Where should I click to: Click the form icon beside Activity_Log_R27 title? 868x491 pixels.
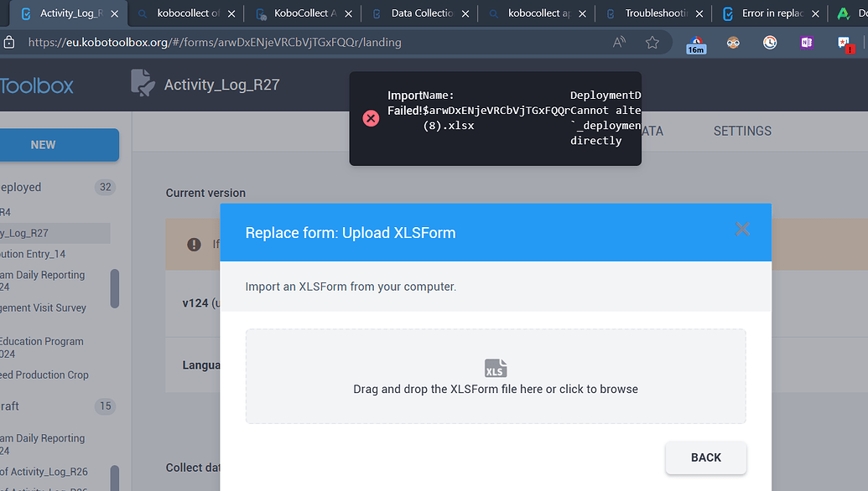pyautogui.click(x=143, y=83)
